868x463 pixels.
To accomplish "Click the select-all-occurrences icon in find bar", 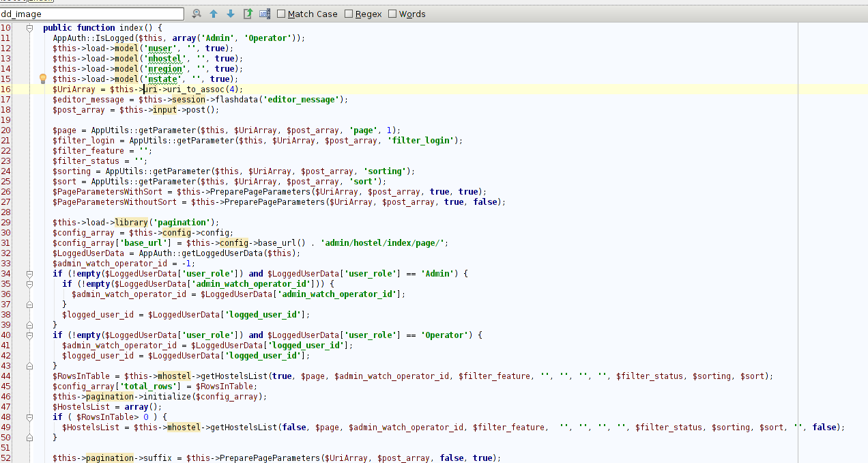I will (265, 14).
